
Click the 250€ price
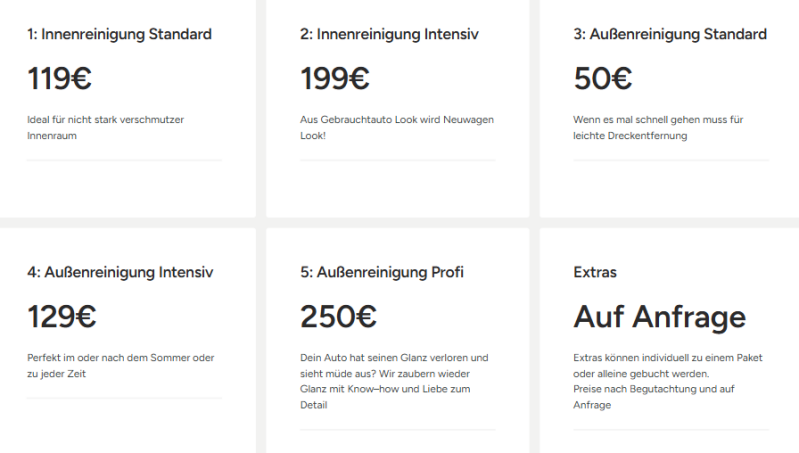click(x=338, y=317)
